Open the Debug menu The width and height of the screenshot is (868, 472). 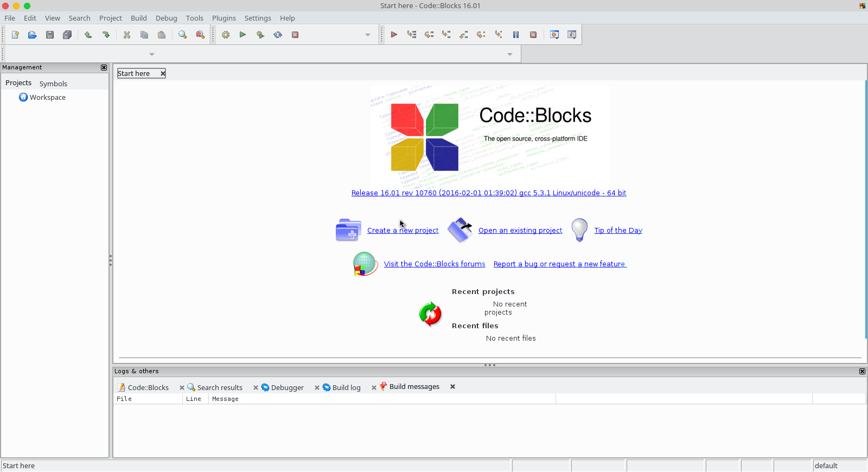pos(167,18)
